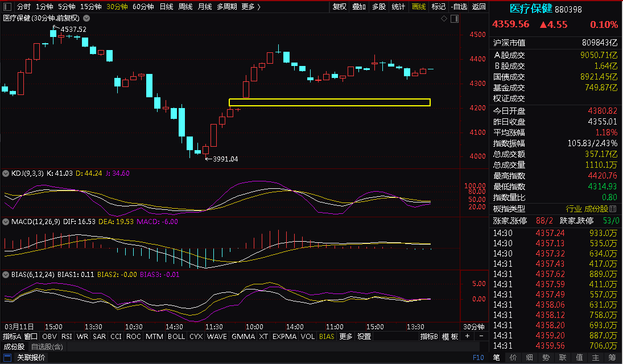623x364 pixels.
Task: Collapse the MACD indicator toggle circle
Action: tap(6, 222)
